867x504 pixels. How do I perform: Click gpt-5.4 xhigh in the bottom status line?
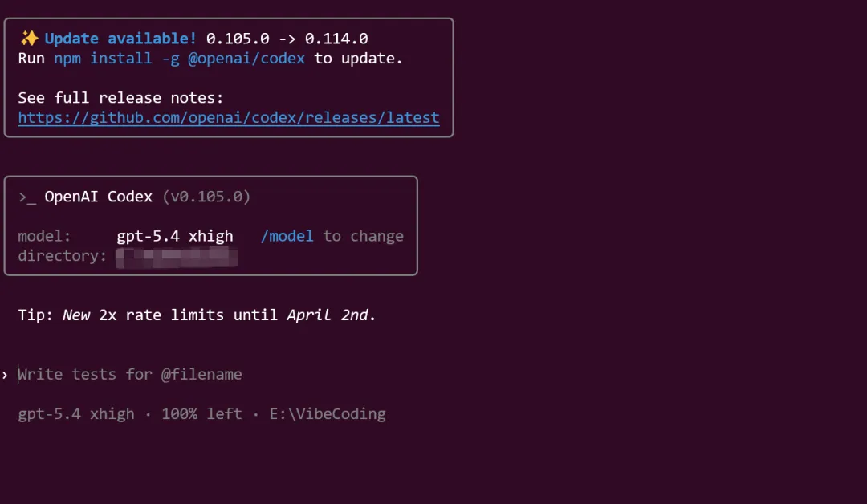pos(76,414)
